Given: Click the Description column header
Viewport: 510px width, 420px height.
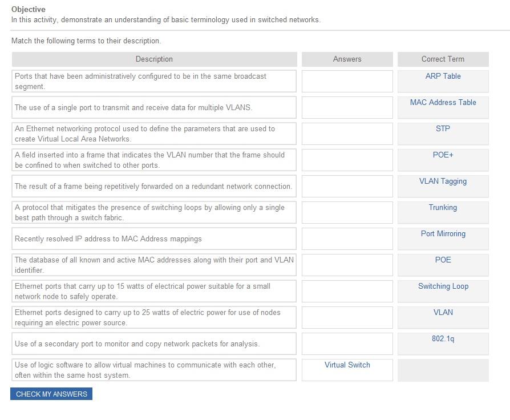Looking at the screenshot, I should point(154,59).
